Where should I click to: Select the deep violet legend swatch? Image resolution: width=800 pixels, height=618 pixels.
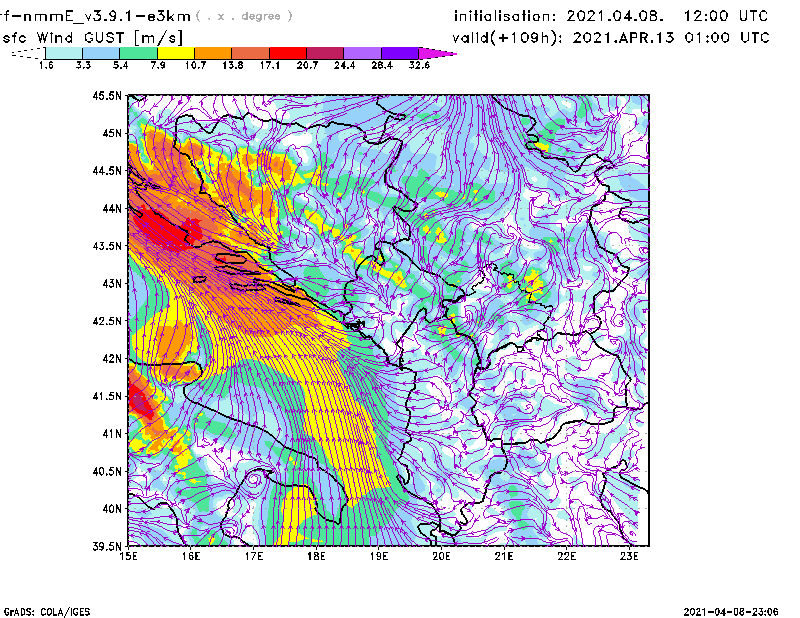400,53
